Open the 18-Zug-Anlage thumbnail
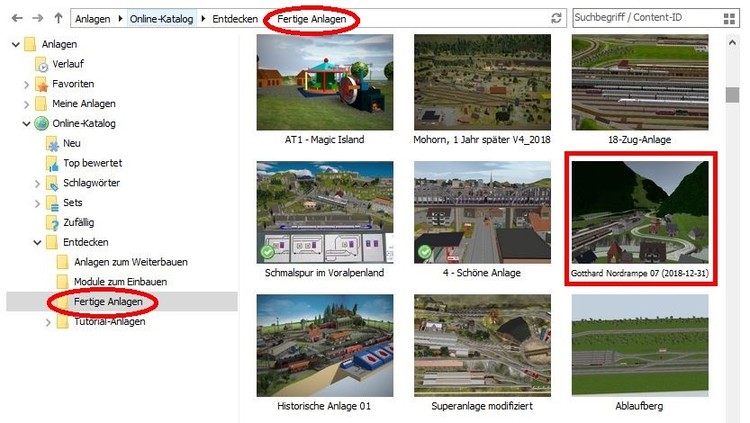 click(640, 82)
